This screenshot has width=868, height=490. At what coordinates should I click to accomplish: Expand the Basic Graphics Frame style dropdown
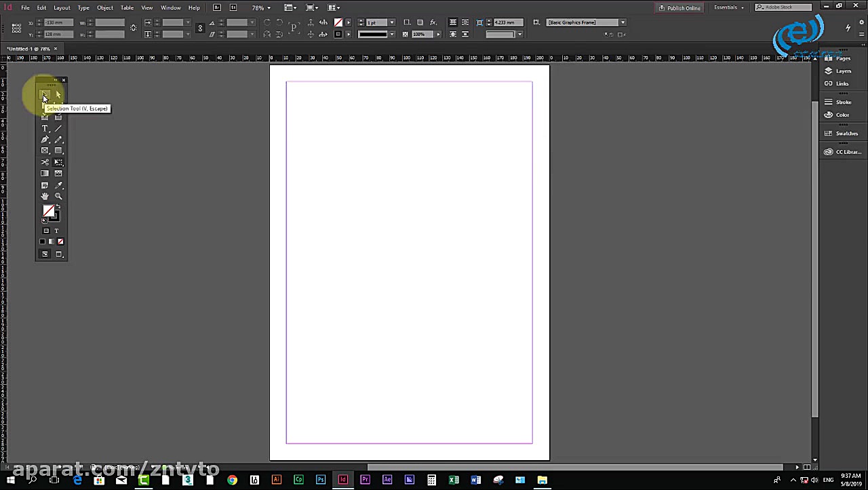623,22
